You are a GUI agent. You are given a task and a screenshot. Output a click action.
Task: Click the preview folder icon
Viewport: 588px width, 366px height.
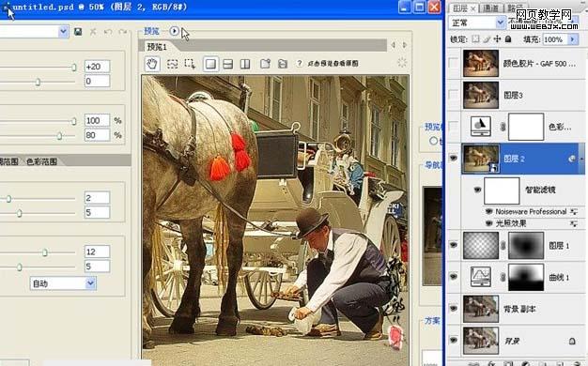coord(283,64)
